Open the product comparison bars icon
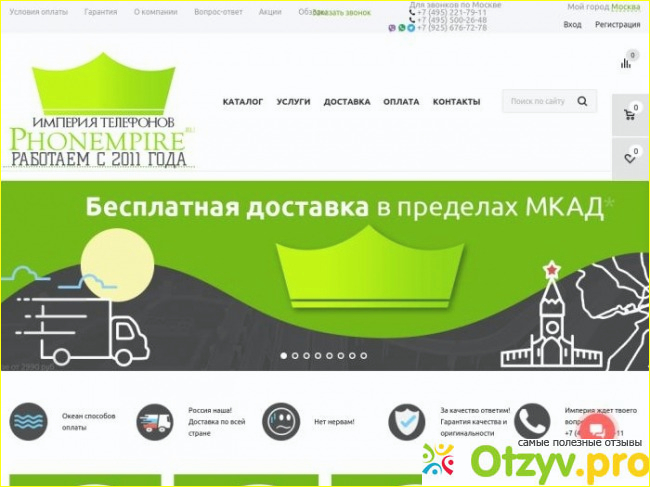 coord(626,63)
